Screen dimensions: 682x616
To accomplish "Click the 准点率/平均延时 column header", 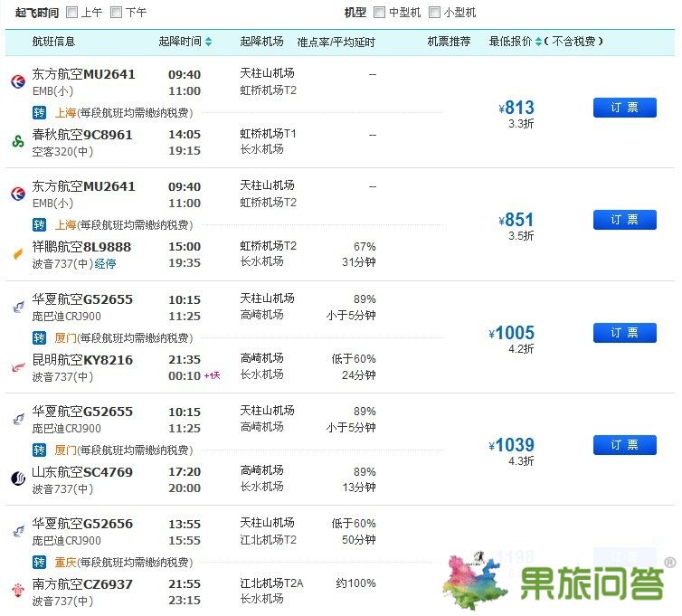I will pos(336,42).
